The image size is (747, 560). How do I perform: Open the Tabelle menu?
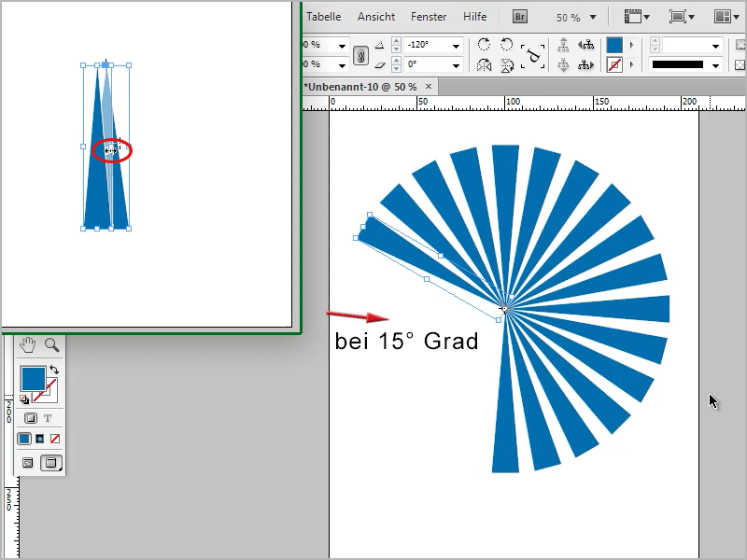[x=323, y=17]
